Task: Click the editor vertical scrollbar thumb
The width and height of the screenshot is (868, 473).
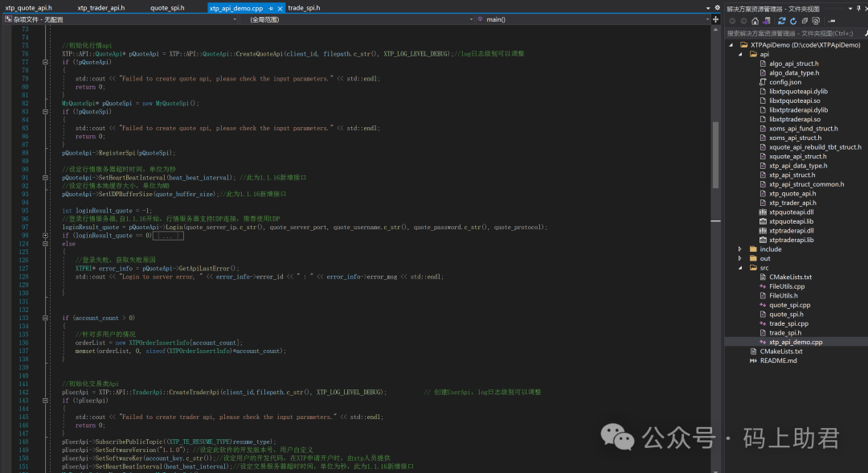Action: tap(716, 155)
